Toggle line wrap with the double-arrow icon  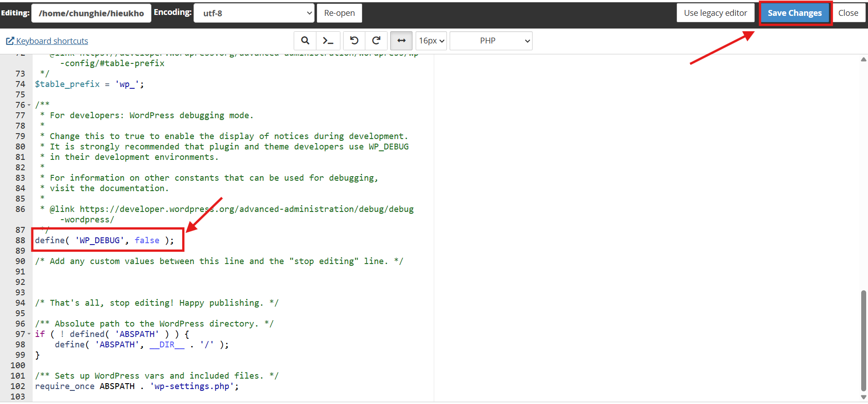(x=401, y=41)
